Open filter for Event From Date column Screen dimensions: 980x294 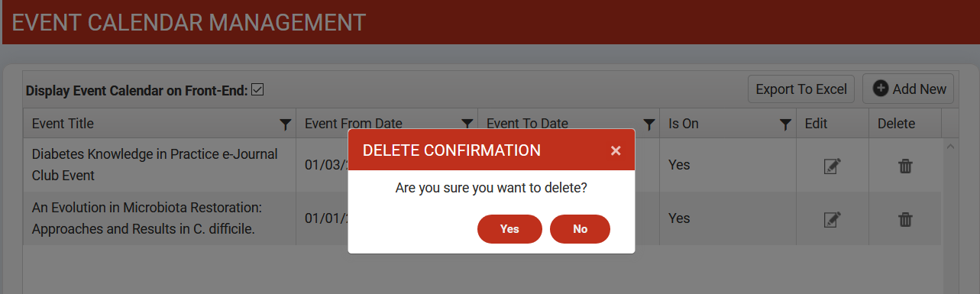pos(467,124)
